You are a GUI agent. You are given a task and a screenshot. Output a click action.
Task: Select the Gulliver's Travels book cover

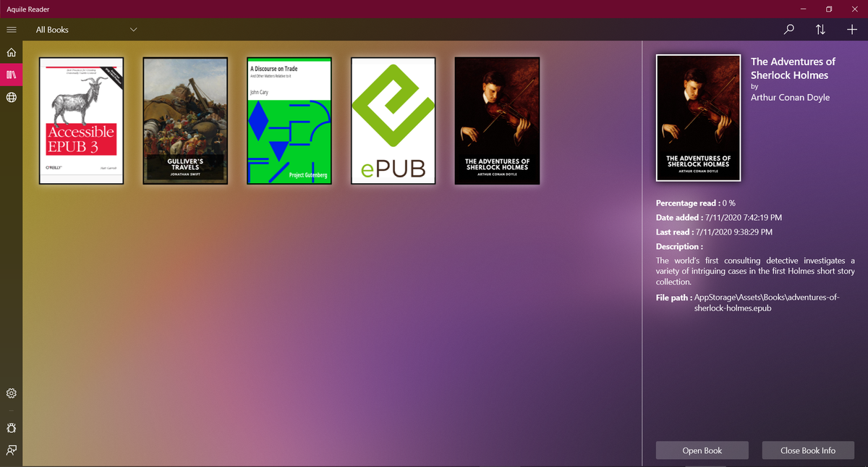(185, 121)
